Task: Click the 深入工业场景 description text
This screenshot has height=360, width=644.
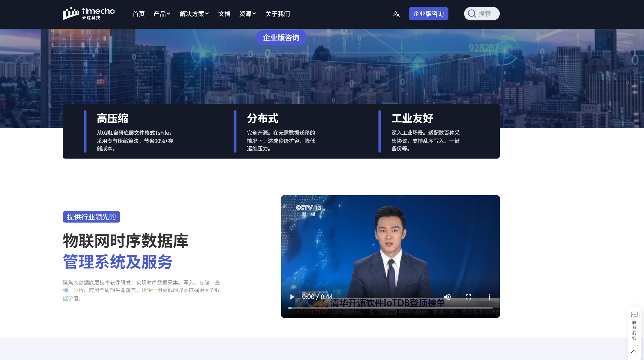Action: [x=425, y=141]
